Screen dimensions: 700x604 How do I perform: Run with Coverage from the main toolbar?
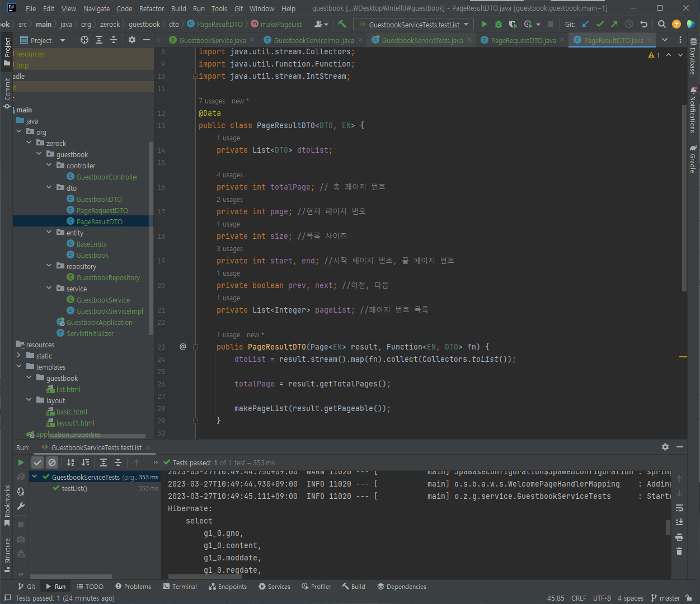(513, 24)
